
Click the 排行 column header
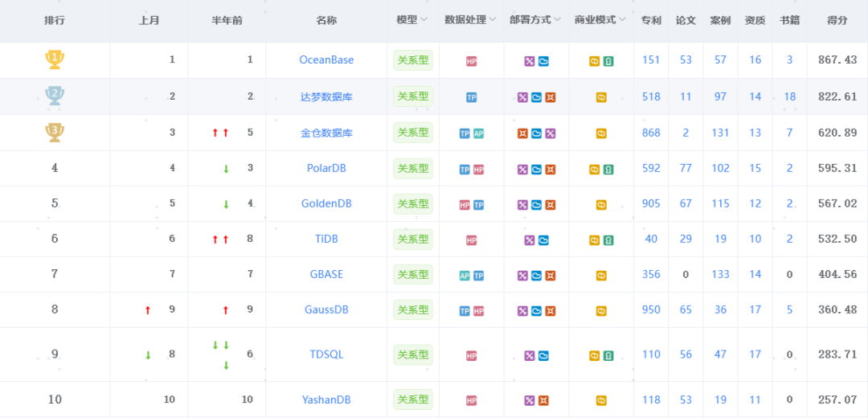tap(55, 20)
